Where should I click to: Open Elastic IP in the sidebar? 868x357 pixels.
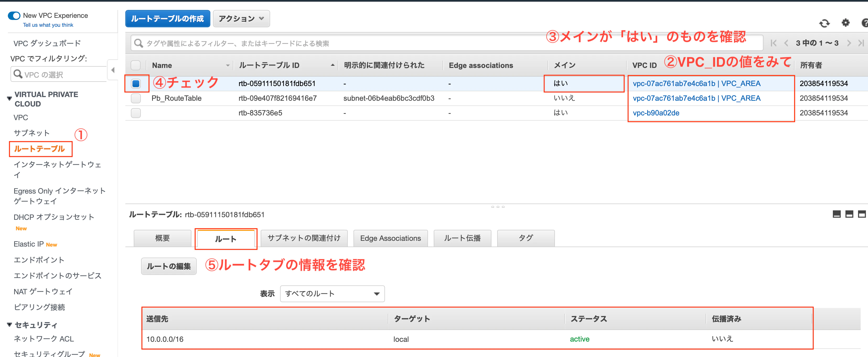coord(29,244)
